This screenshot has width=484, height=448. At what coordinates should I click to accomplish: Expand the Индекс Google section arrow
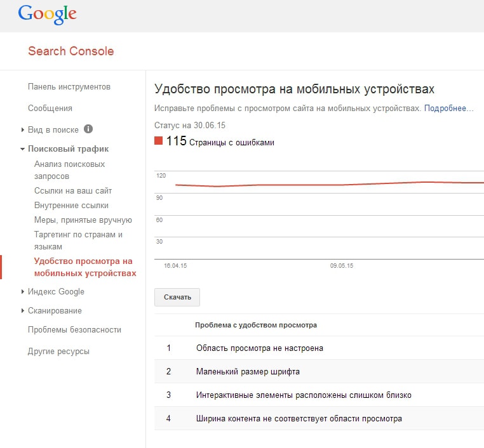22,292
